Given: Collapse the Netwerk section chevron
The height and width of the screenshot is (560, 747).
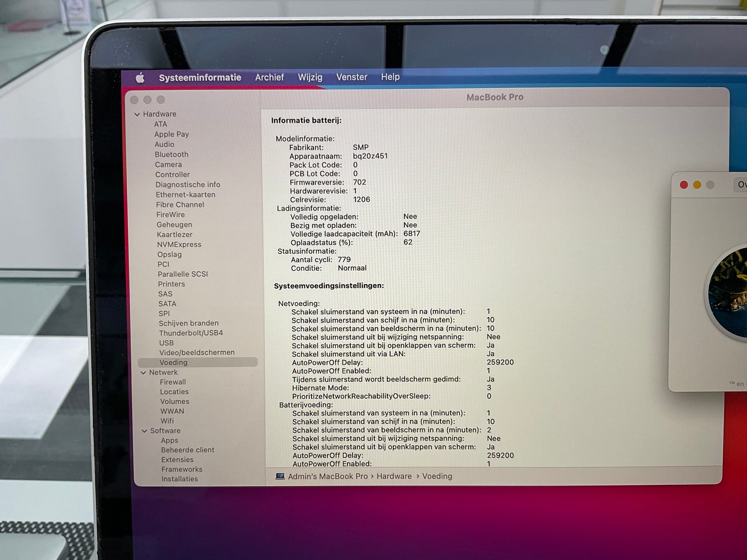Looking at the screenshot, I should (x=143, y=373).
